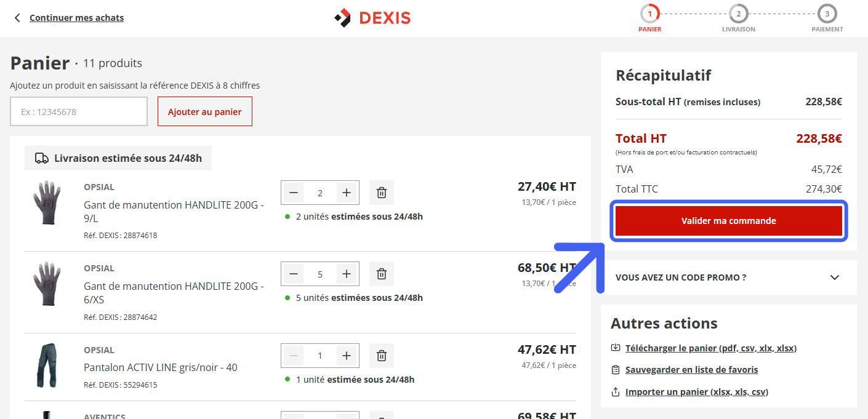This screenshot has height=419, width=868.
Task: Click the back arrow beside Continuer mes achats
Action: pos(17,18)
